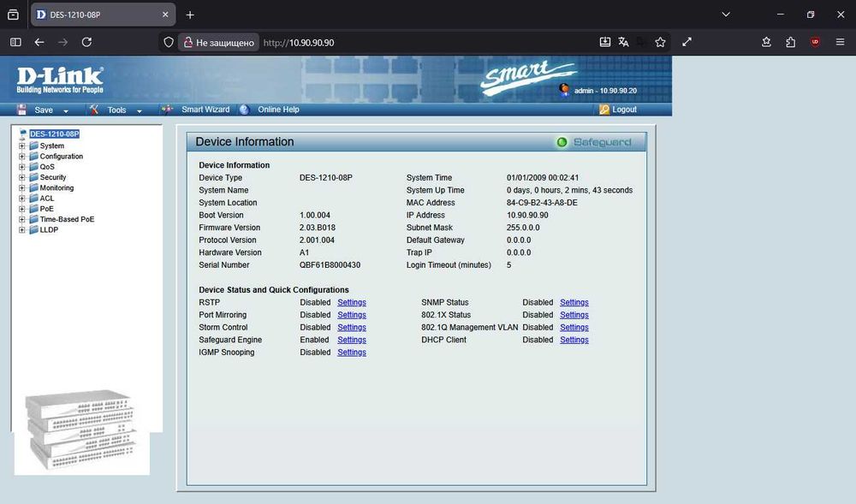
Task: Click the admin user avatar icon
Action: click(564, 90)
